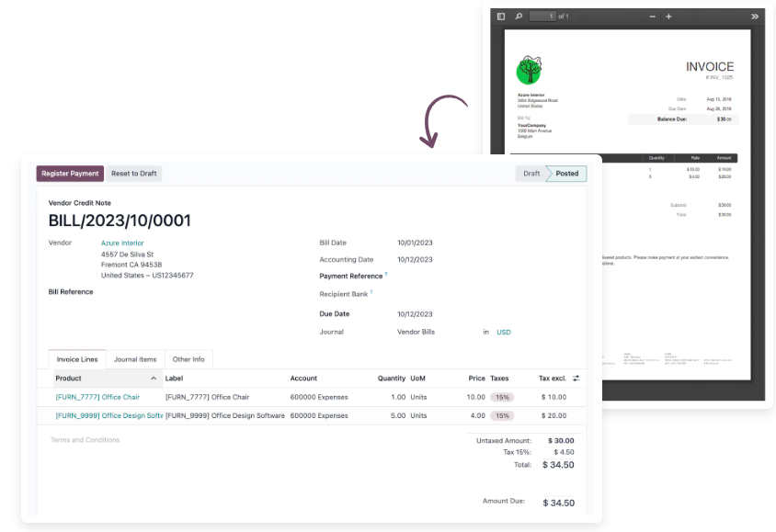The image size is (776, 532).
Task: Sort lines using the Tax excl. arrows icon
Action: (575, 378)
